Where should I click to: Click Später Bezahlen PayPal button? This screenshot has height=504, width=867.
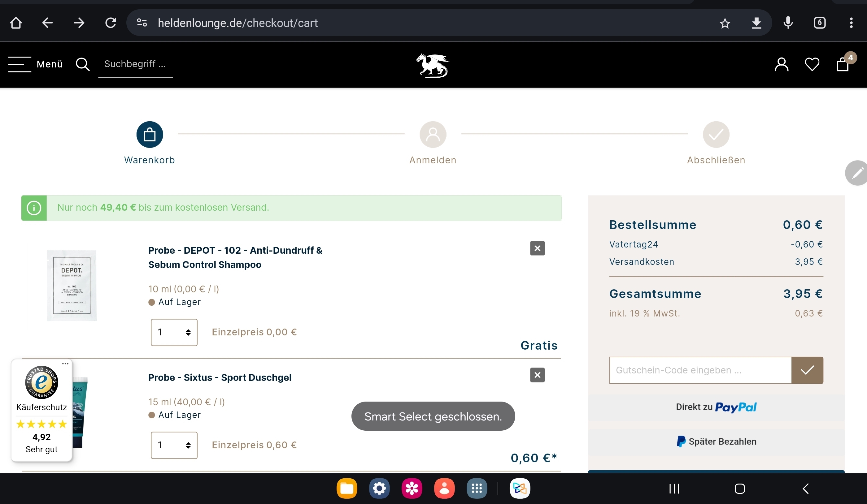tap(716, 442)
